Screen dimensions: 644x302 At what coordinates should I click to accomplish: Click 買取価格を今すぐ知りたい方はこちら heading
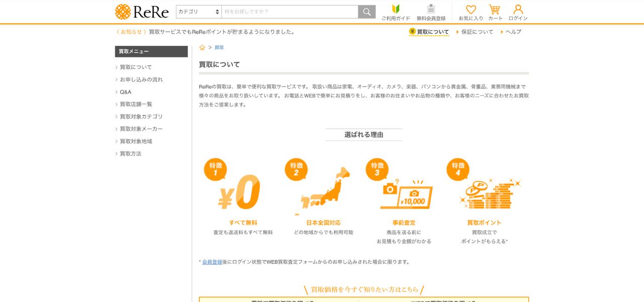click(x=364, y=289)
